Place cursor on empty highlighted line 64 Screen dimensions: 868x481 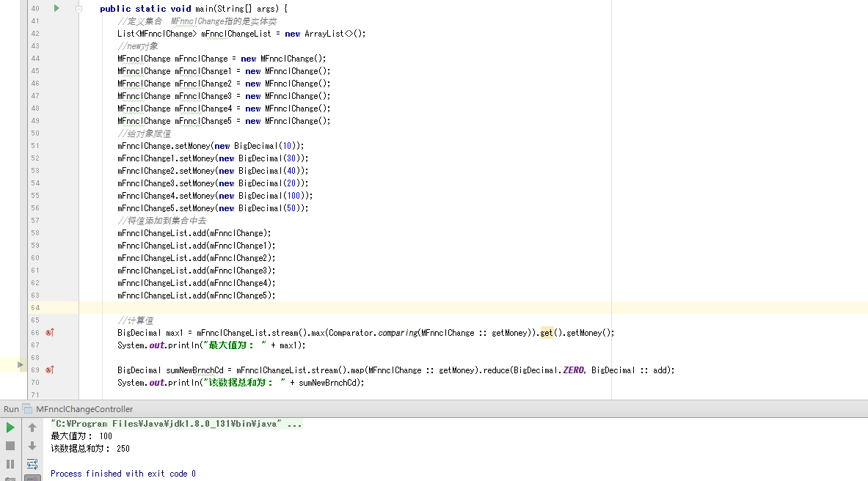tap(473, 308)
